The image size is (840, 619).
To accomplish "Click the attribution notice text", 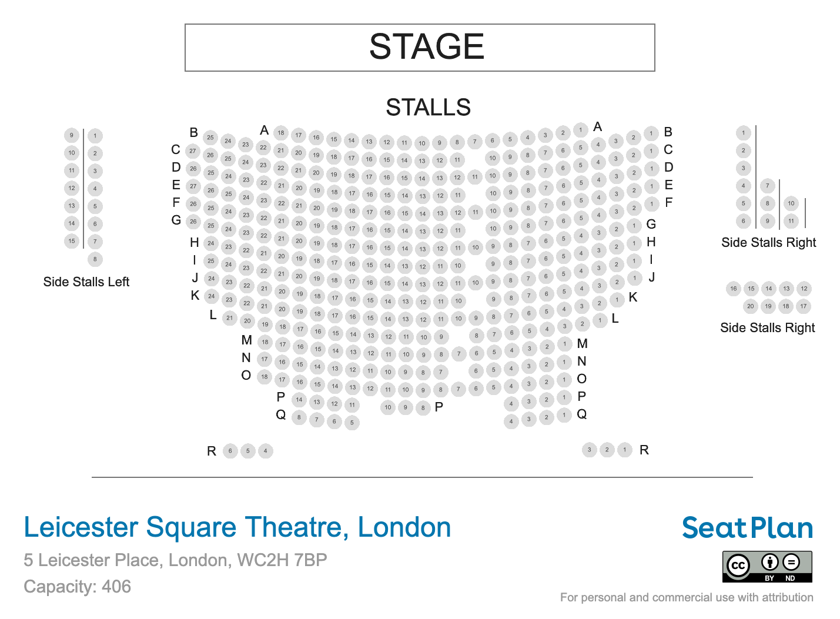I will 687,598.
